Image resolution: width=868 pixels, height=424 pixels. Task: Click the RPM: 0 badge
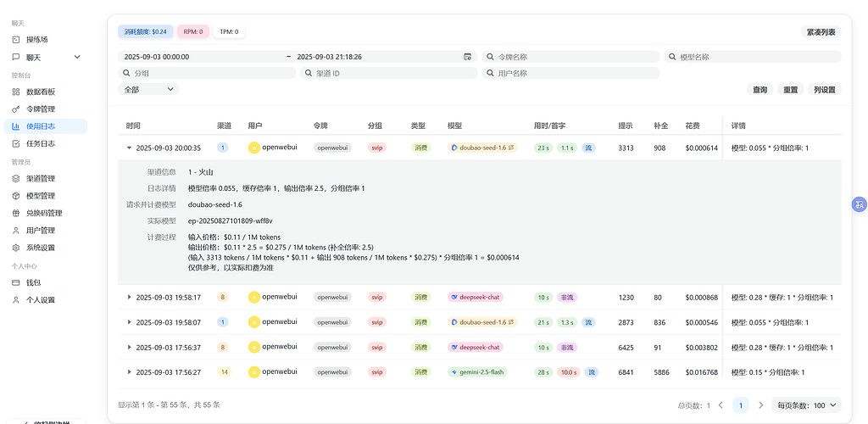pos(193,31)
